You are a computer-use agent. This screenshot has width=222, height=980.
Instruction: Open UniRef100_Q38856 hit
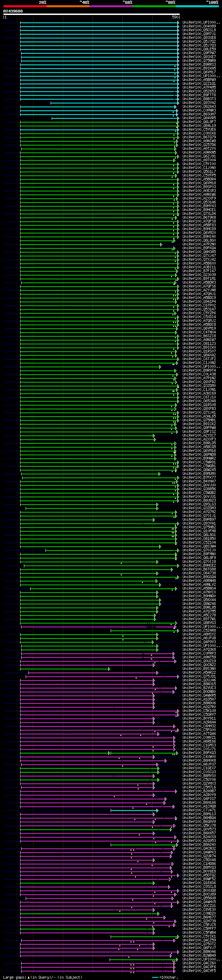point(199,489)
